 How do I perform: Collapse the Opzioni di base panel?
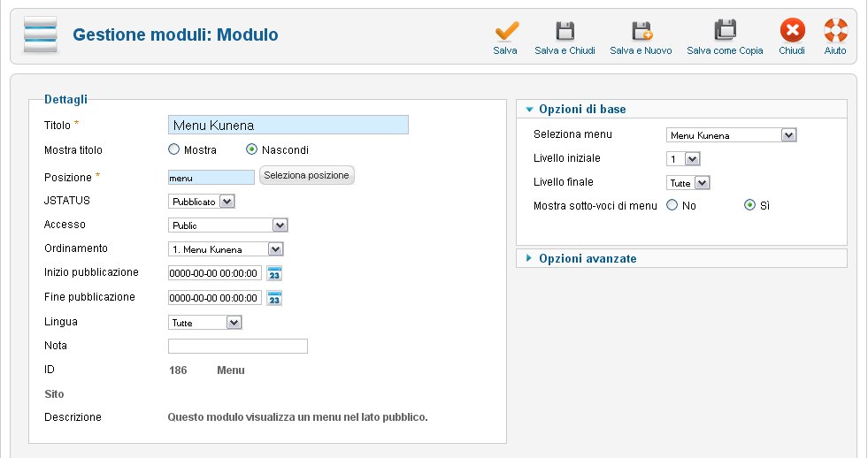[x=581, y=110]
